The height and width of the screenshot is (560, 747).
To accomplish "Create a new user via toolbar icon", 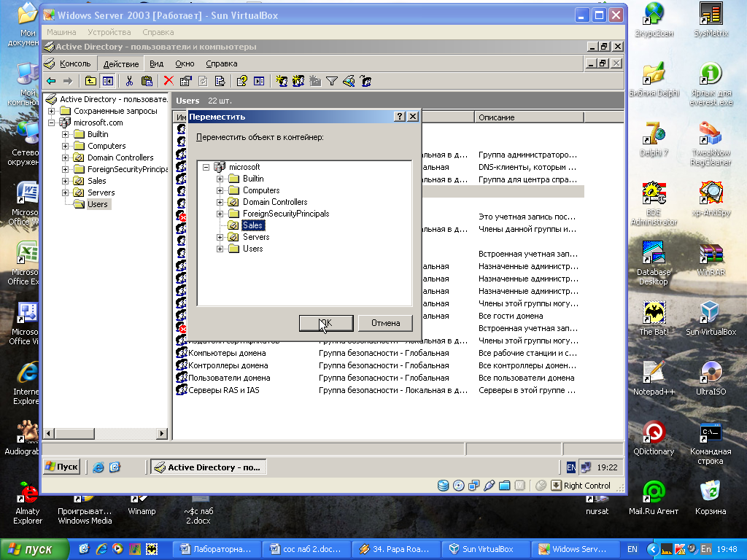I will click(282, 82).
